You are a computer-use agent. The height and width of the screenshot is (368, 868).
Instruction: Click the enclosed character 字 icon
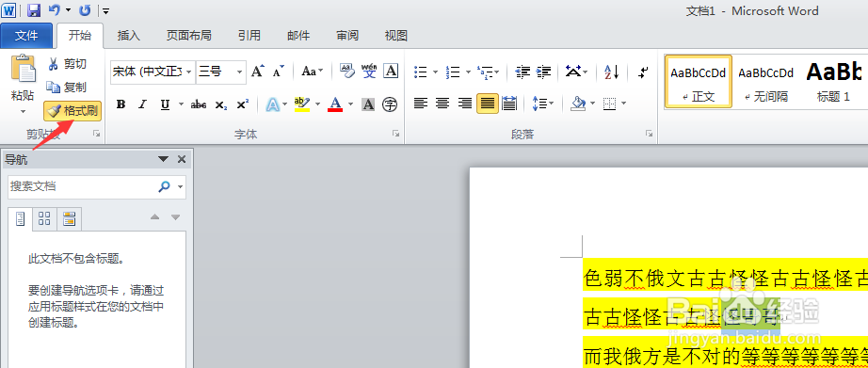coord(391,104)
